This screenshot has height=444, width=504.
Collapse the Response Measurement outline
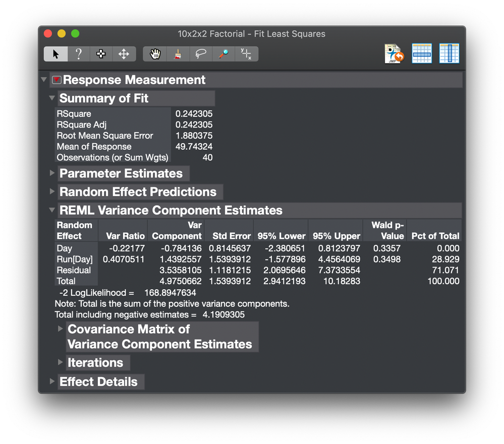[x=44, y=80]
